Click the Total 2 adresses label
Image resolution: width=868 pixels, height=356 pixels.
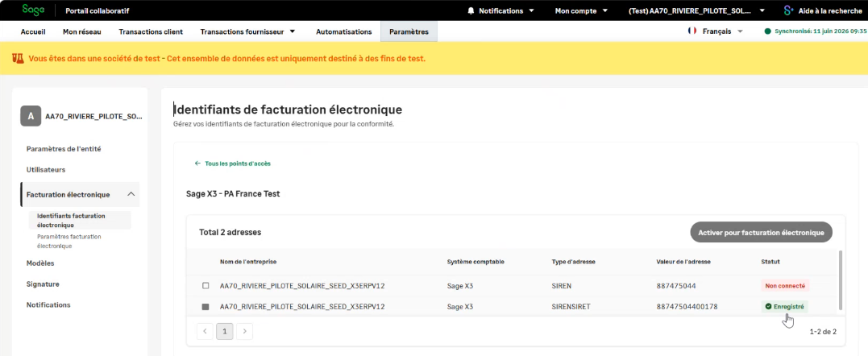(230, 233)
